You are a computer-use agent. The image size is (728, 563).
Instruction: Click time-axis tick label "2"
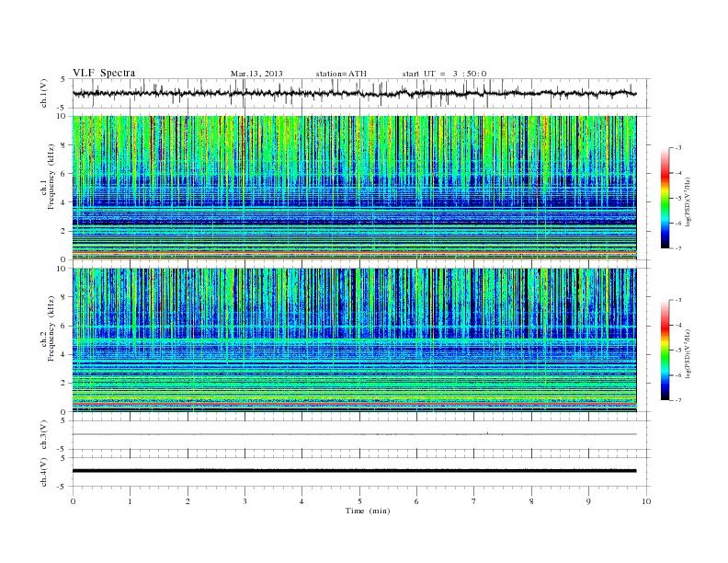[x=188, y=501]
